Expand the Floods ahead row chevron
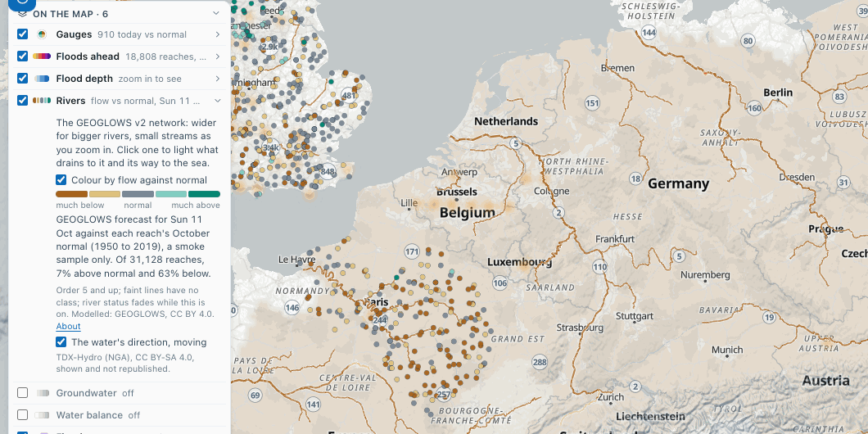The image size is (868, 434). click(x=218, y=57)
